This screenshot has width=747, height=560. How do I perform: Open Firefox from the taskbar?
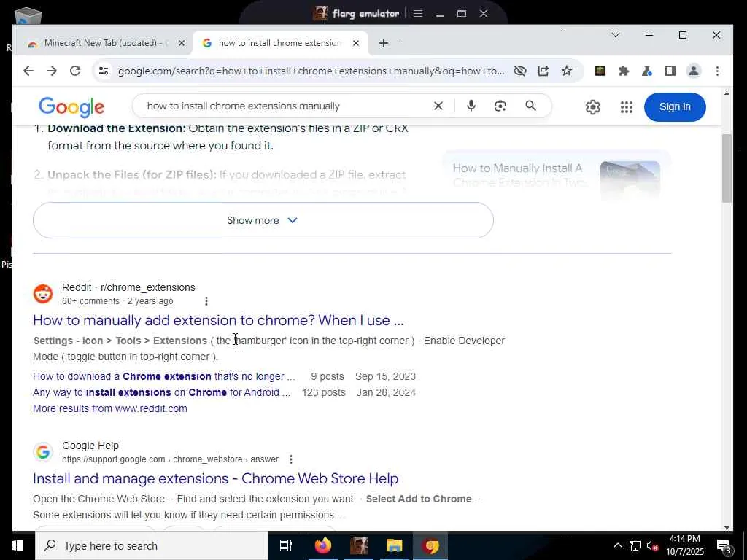click(x=322, y=545)
